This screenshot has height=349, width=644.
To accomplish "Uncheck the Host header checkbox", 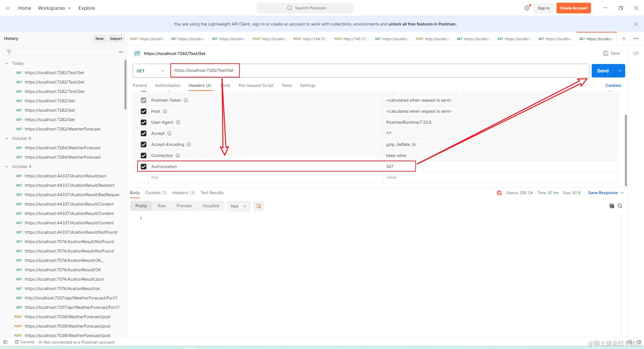I will [x=144, y=111].
